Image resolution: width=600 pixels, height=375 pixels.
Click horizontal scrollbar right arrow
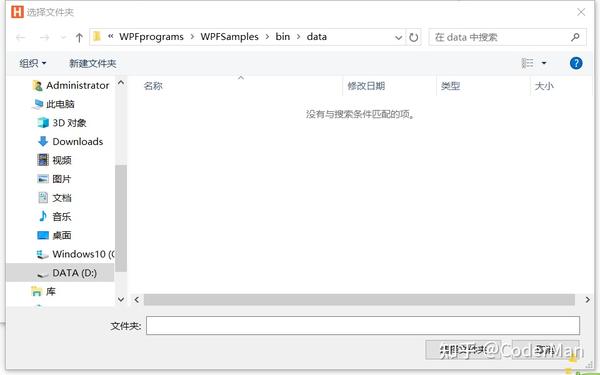(x=587, y=300)
